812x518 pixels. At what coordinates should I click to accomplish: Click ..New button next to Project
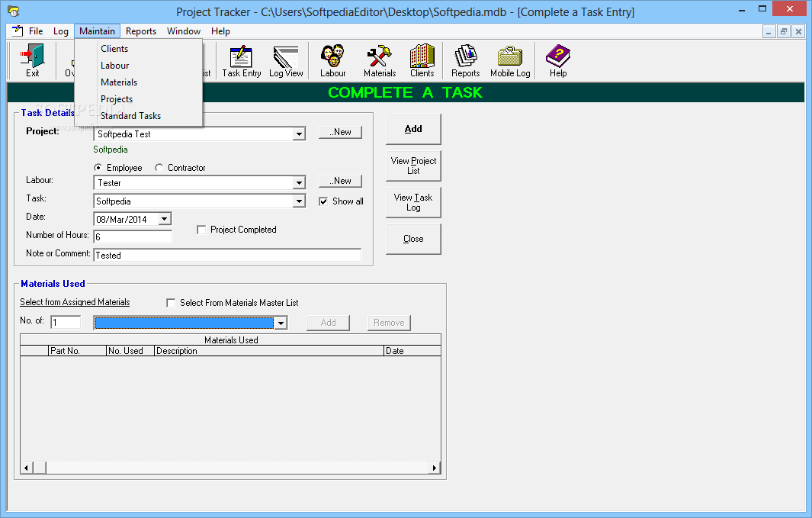[x=340, y=132]
